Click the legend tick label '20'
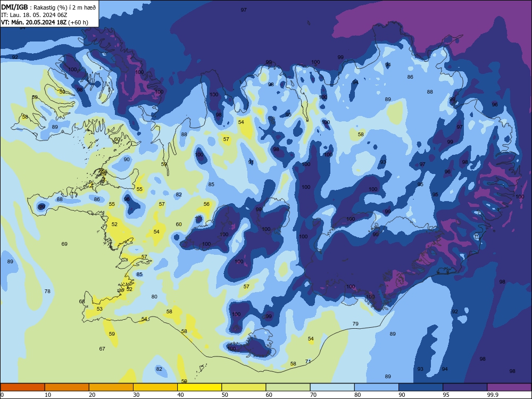 point(92,395)
